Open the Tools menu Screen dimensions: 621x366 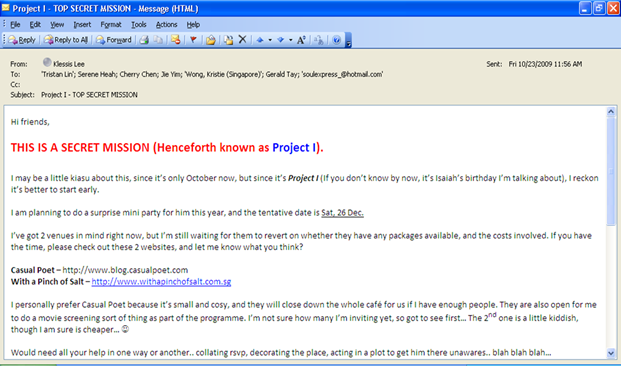pos(139,25)
